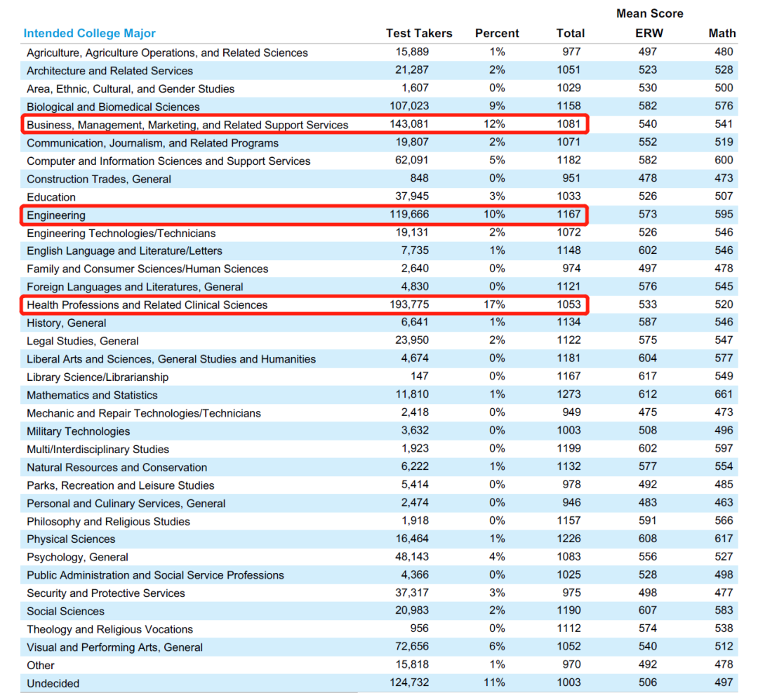Click the Education row label
Screen dimensions: 758x700
click(51, 197)
